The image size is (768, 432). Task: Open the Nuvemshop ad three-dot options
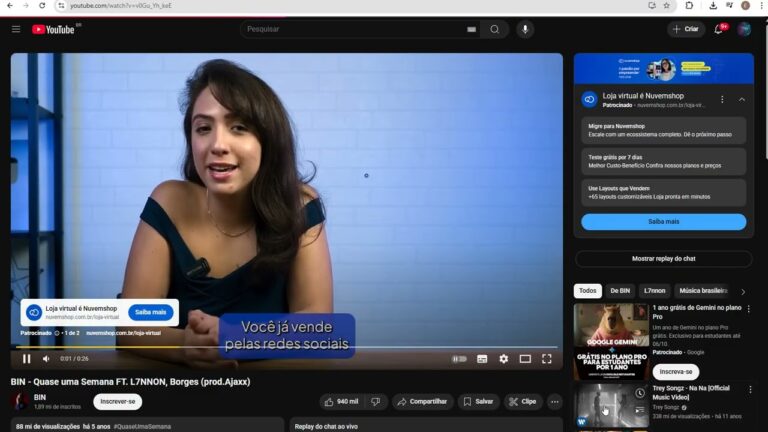click(x=722, y=100)
